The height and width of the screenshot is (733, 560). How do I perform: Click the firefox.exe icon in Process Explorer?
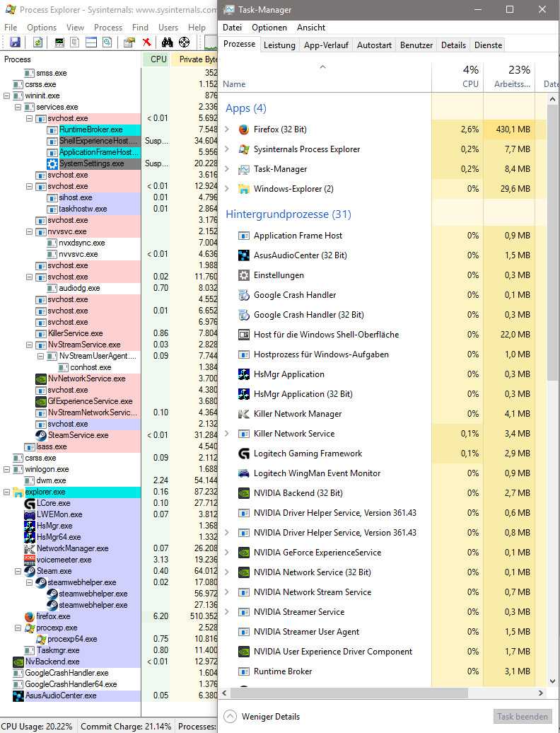coord(30,616)
